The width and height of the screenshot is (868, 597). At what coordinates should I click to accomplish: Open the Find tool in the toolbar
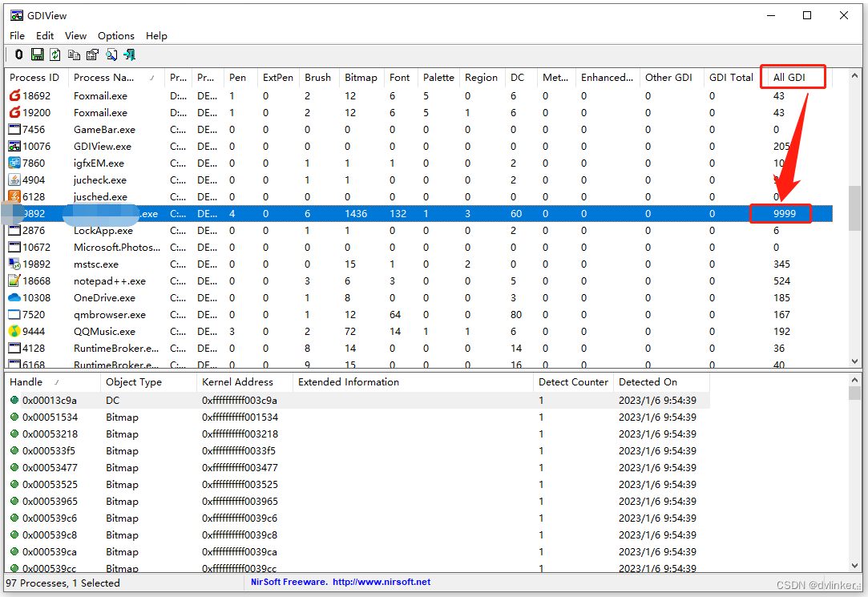(111, 54)
